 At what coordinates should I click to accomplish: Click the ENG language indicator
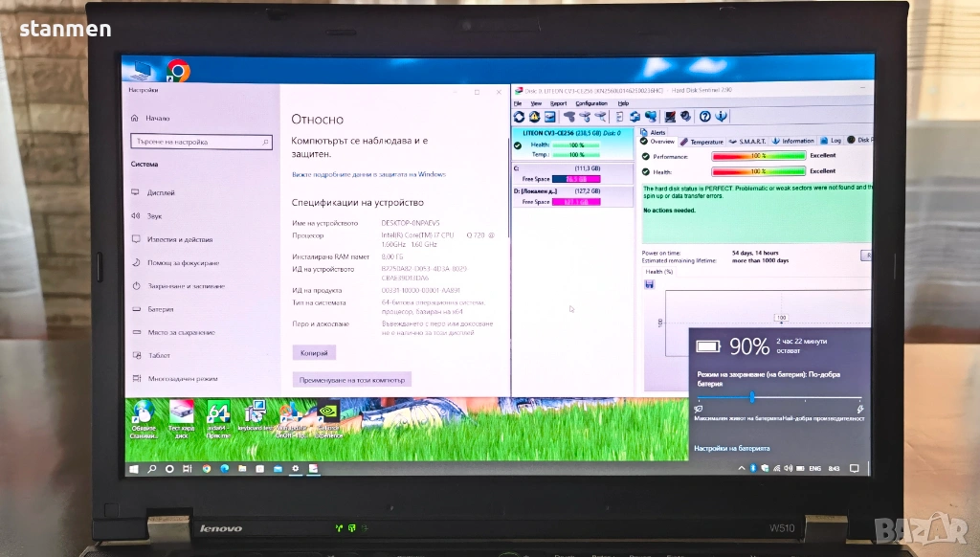tap(815, 468)
